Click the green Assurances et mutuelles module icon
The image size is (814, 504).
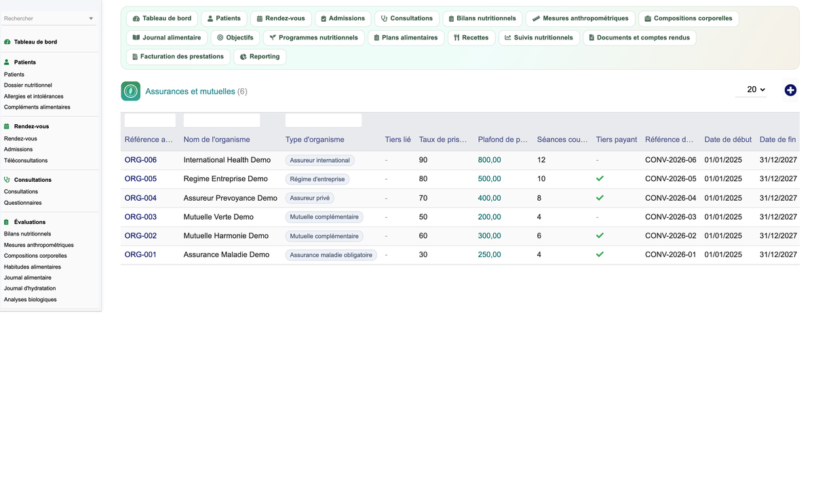[131, 91]
